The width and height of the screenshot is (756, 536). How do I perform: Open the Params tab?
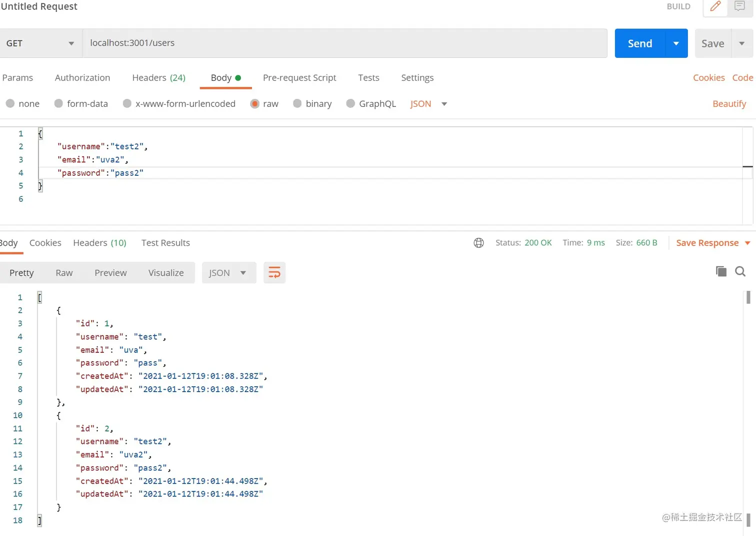click(x=17, y=78)
